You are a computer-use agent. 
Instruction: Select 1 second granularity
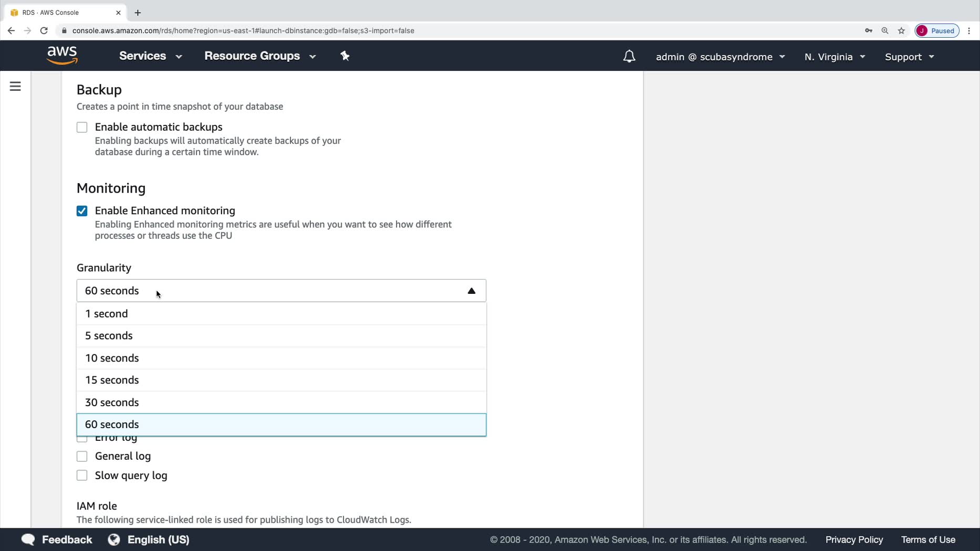click(282, 314)
